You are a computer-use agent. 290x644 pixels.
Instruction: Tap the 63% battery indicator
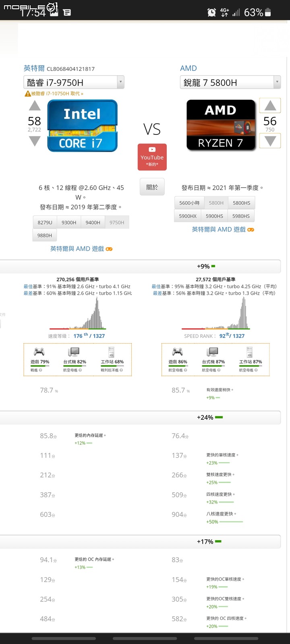[x=258, y=12]
